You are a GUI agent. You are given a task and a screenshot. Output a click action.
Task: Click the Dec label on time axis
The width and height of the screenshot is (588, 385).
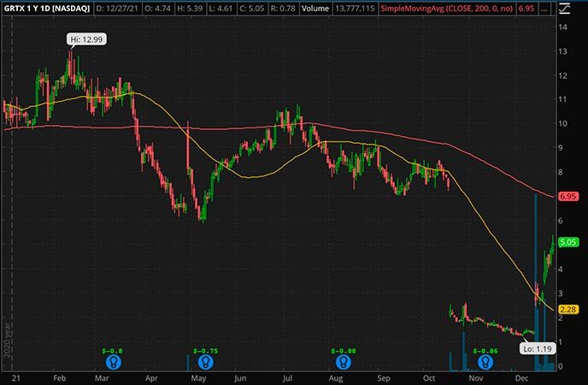click(x=521, y=378)
